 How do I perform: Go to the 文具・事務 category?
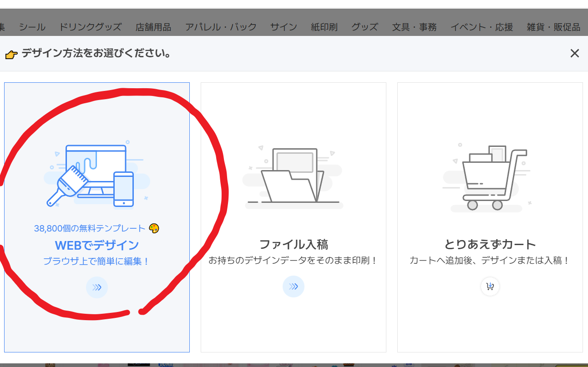click(x=414, y=27)
